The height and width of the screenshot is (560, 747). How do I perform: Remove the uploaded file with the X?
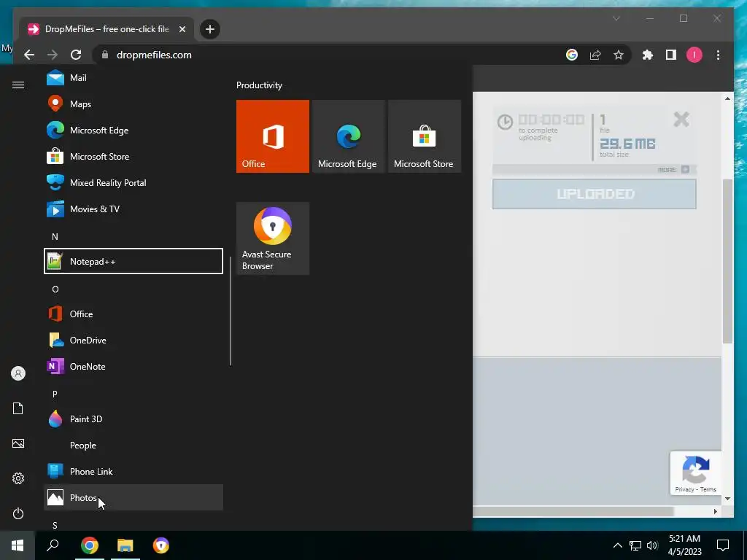click(681, 119)
